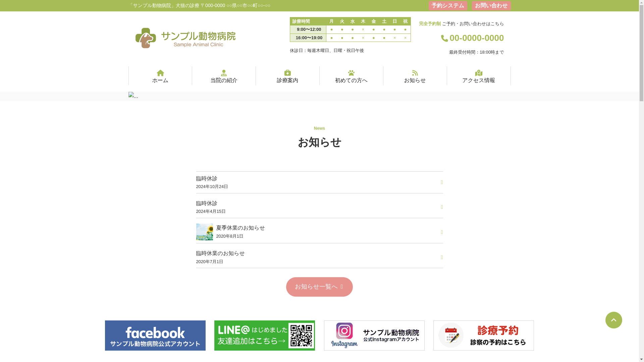644x362 pixels.
Task: Click the 9:00〜12:00 time row label
Action: [x=309, y=29]
